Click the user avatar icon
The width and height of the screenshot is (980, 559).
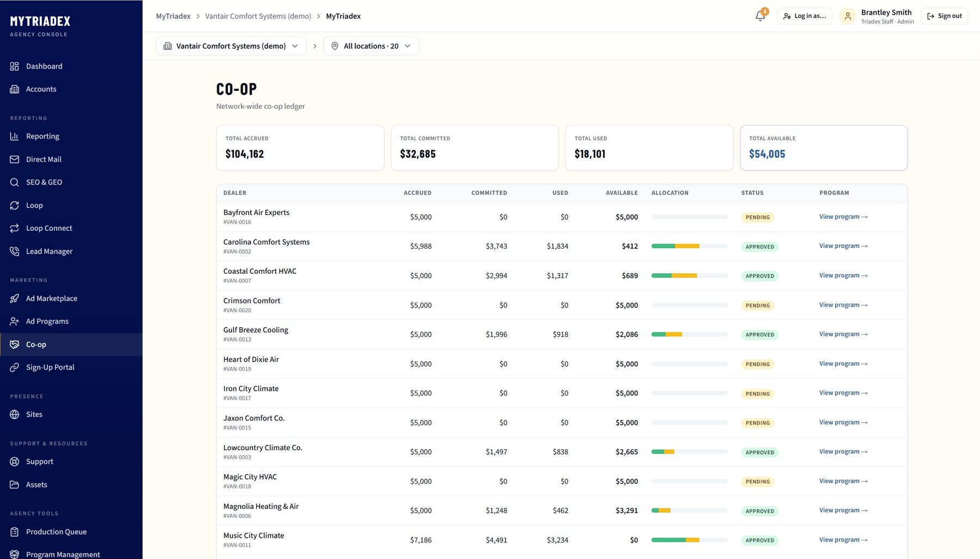pos(848,16)
